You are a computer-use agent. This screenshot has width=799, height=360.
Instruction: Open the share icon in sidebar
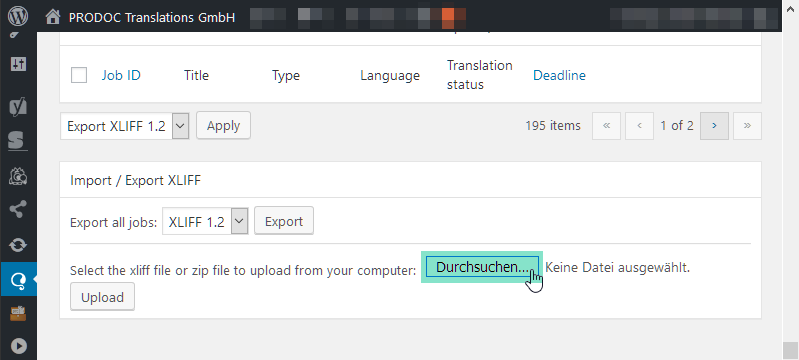(x=18, y=209)
